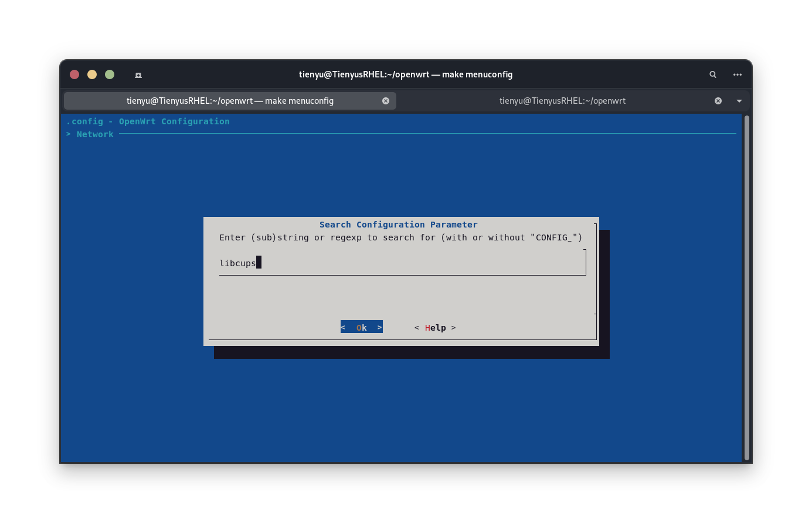Click the 'Search Configuration Parameter' dialog title
The height and width of the screenshot is (523, 812).
[399, 225]
